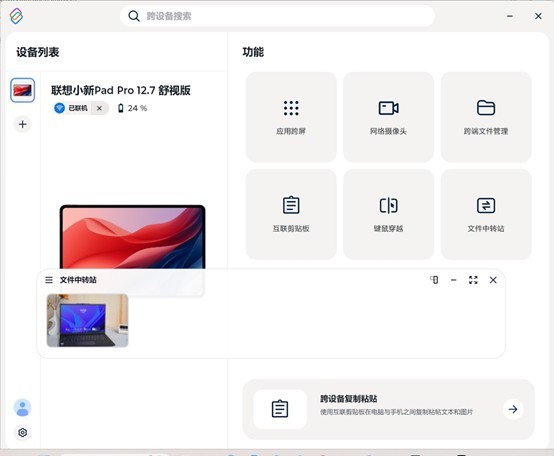Close the 文件中转站 panel

493,280
